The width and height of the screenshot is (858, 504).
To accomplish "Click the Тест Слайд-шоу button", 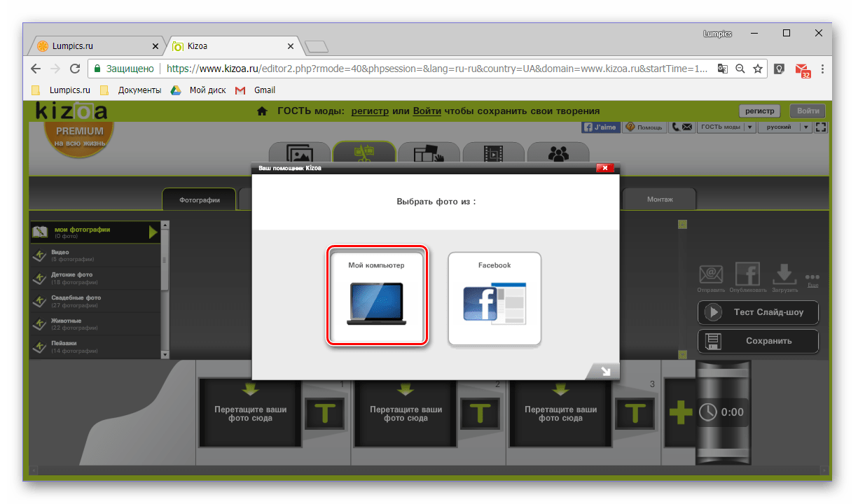I will [758, 312].
